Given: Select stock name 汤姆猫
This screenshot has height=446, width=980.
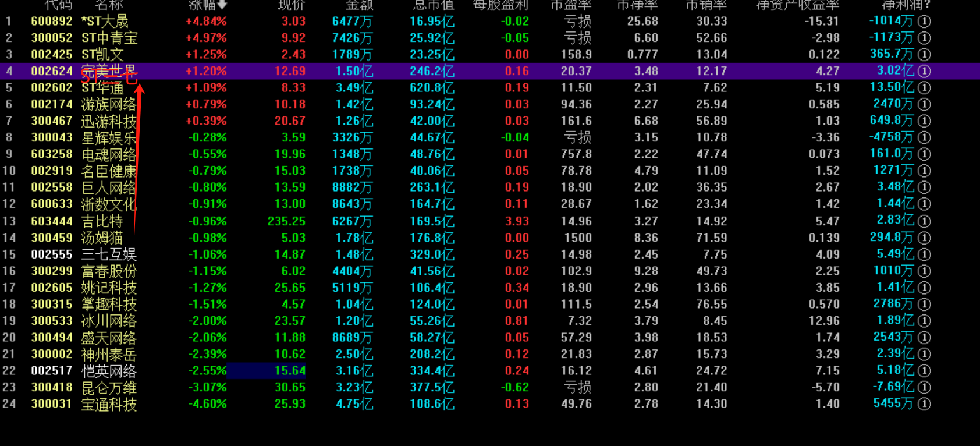Looking at the screenshot, I should pos(102,238).
